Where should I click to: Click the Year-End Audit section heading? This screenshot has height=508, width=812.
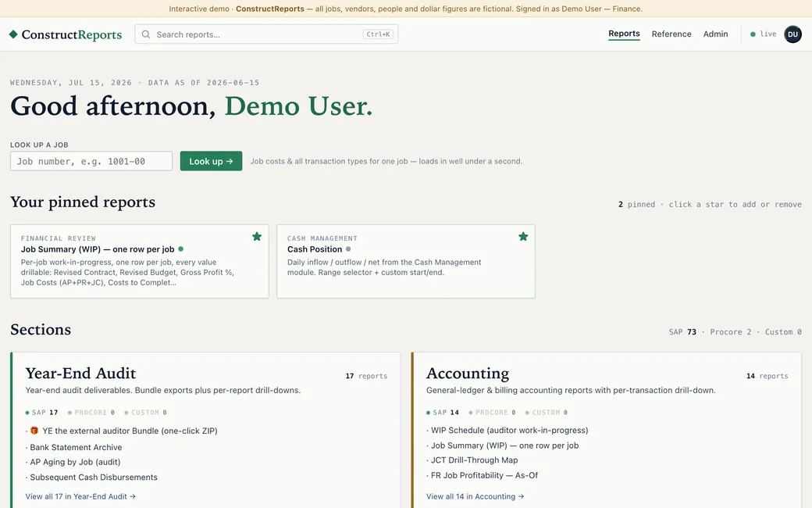point(80,374)
